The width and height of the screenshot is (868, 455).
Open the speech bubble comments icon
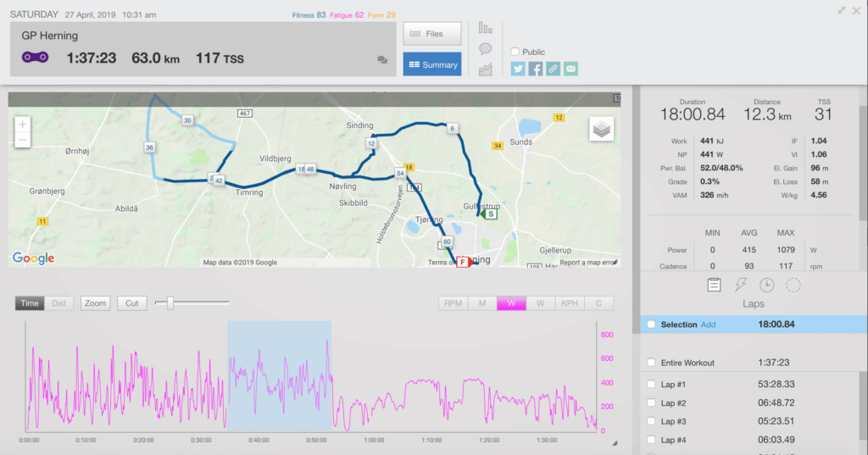486,49
